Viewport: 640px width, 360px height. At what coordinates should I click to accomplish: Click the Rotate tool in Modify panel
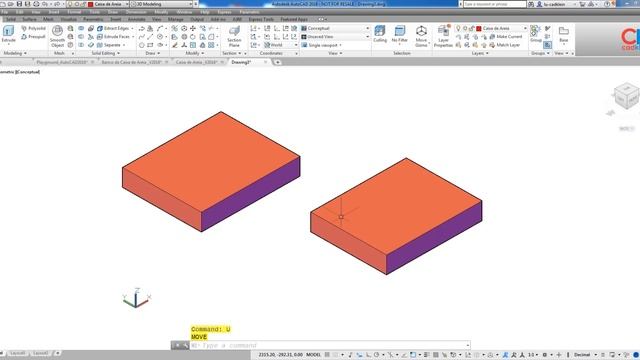pyautogui.click(x=193, y=37)
